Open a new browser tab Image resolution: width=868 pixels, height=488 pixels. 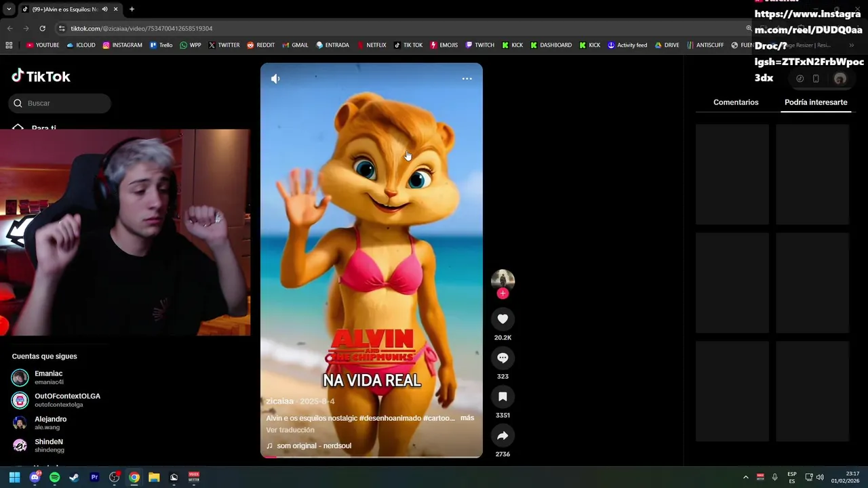[x=132, y=9]
